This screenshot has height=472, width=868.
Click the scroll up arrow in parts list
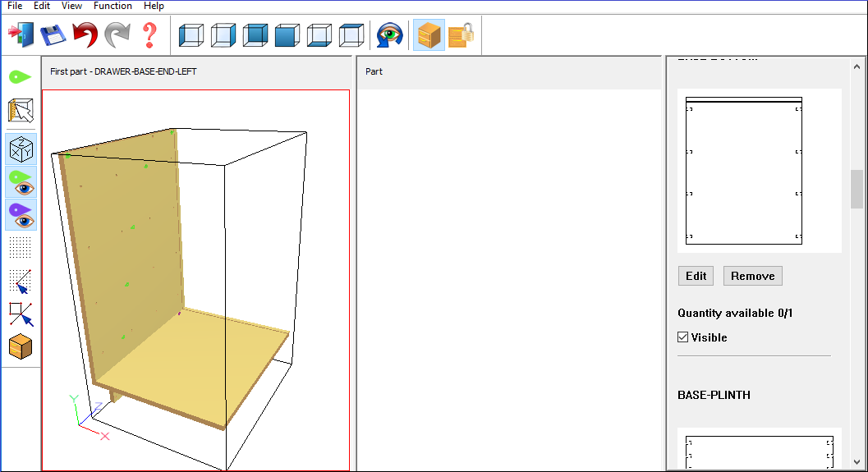click(x=857, y=67)
